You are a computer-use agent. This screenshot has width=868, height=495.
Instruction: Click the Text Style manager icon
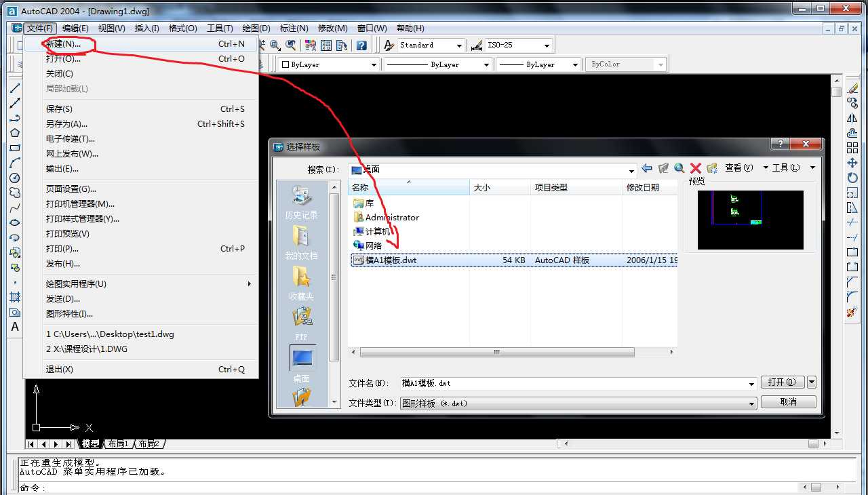(x=389, y=45)
